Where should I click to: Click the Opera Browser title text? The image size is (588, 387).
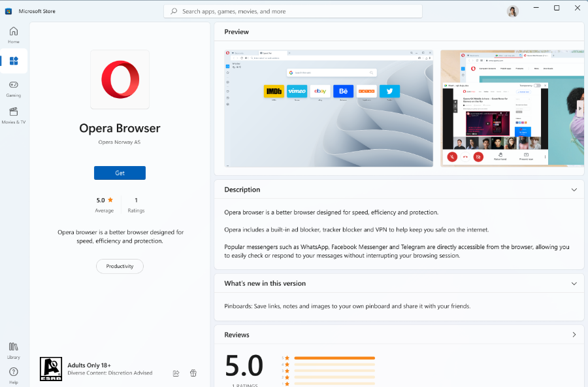(x=120, y=128)
